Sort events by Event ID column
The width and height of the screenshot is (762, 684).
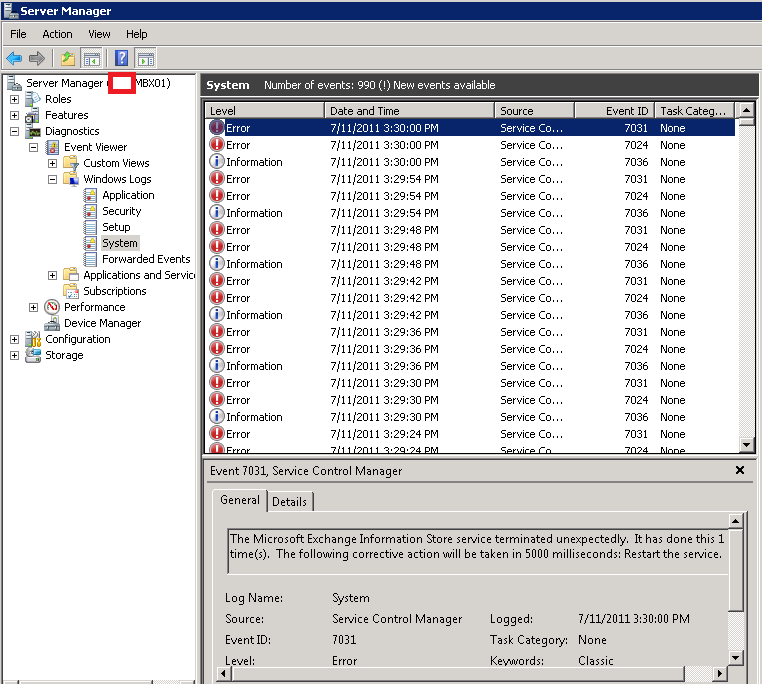pyautogui.click(x=626, y=111)
